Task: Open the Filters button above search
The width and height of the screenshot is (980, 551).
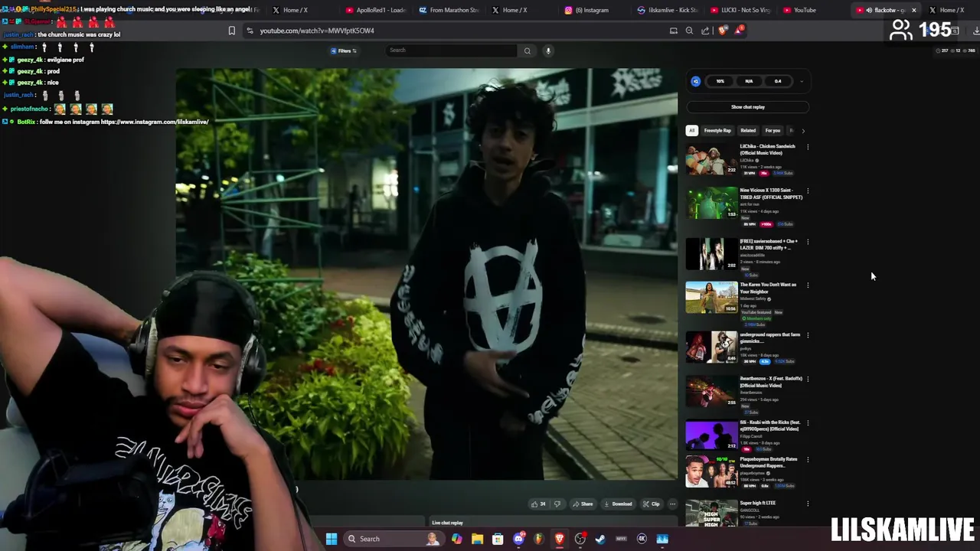Action: (x=345, y=51)
